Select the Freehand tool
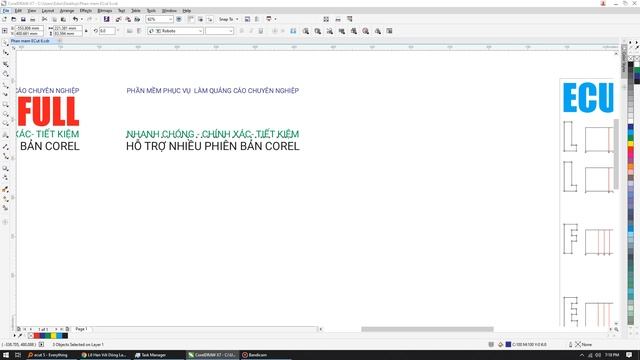 tap(5, 85)
